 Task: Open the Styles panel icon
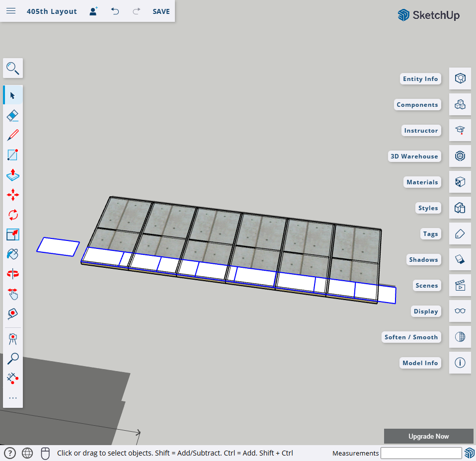pos(460,208)
